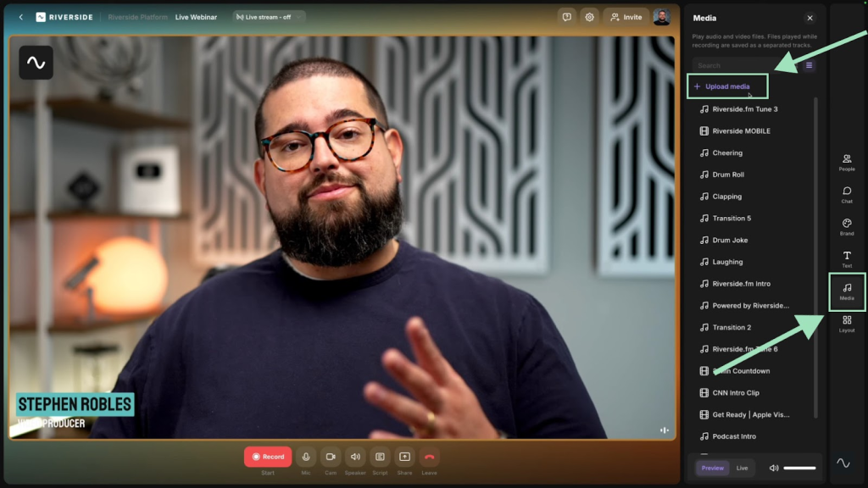
Task: Open the Brand palette panel
Action: tap(847, 227)
